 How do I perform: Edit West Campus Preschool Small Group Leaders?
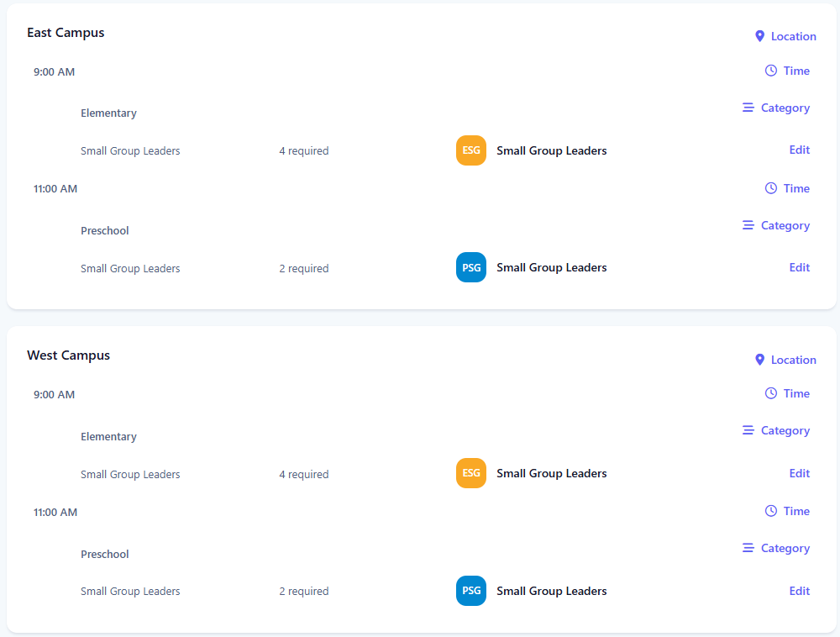click(800, 591)
